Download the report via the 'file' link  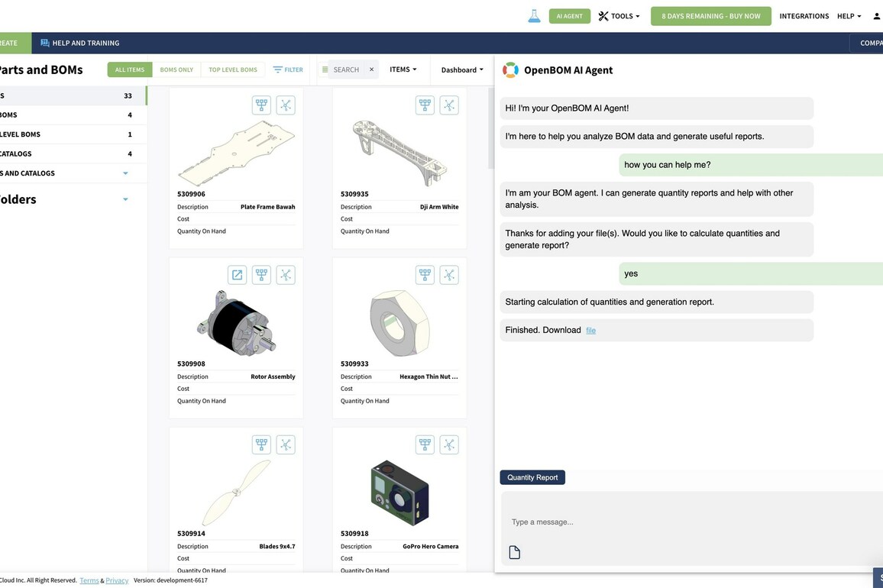[590, 331]
